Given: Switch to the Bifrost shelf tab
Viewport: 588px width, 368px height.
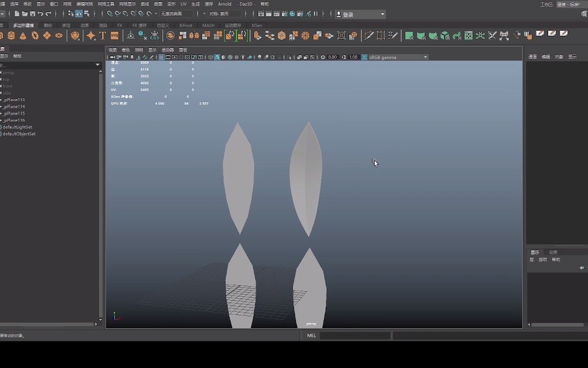Looking at the screenshot, I should point(186,26).
